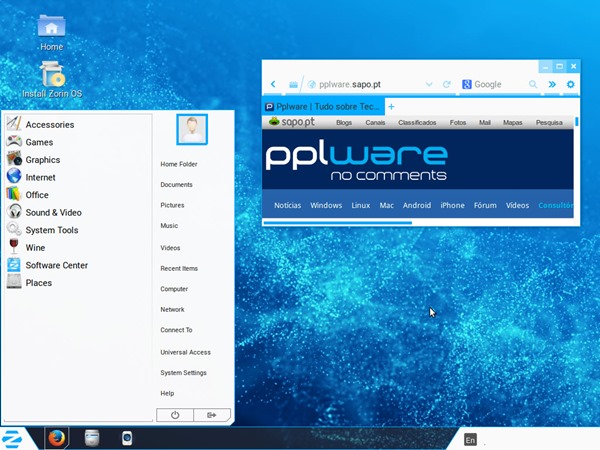
Task: Open the Android site menu
Action: (417, 205)
